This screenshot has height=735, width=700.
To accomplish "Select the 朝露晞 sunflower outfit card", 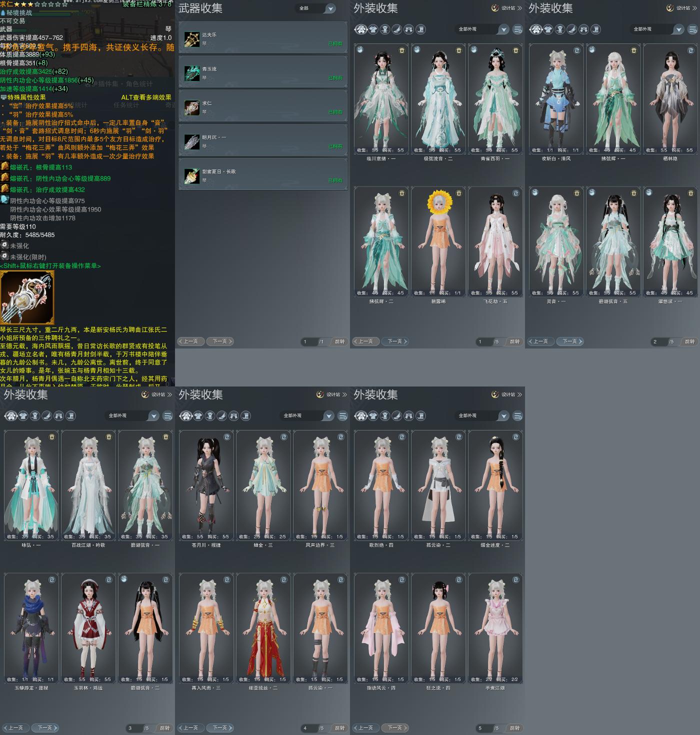I will 438,242.
